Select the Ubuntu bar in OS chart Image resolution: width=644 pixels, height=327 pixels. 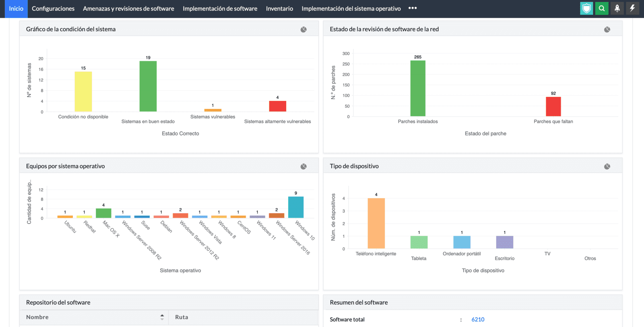65,217
